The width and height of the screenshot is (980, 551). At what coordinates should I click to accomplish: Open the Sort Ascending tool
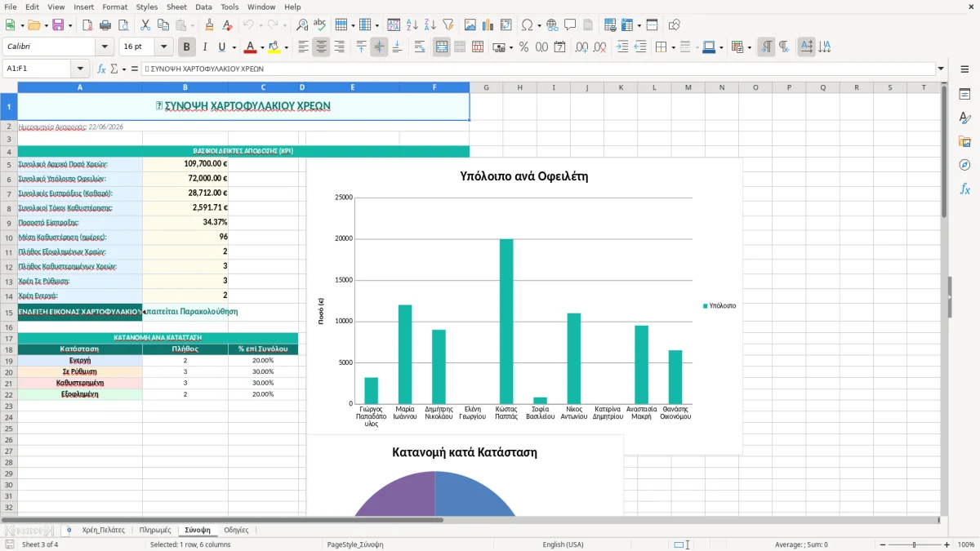tap(412, 25)
